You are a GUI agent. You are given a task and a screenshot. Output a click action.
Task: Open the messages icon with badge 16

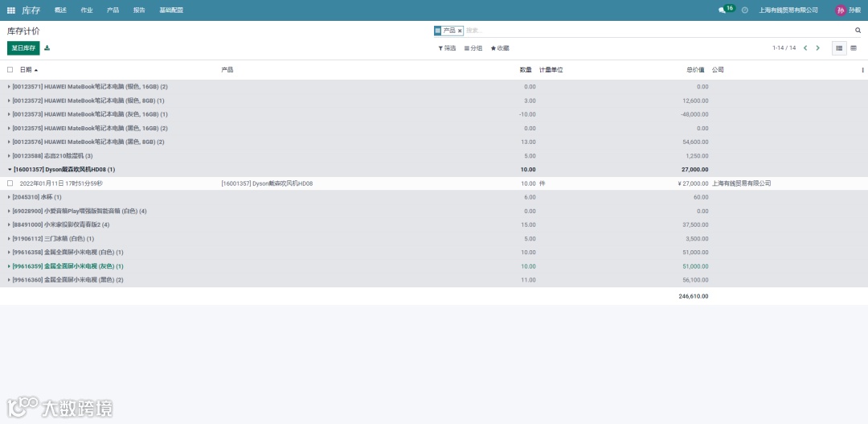coord(726,10)
